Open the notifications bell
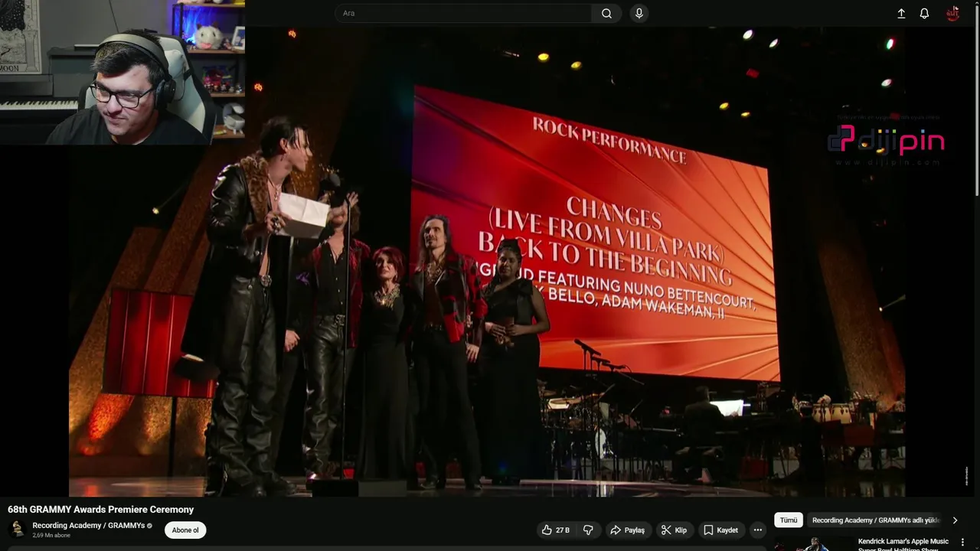The width and height of the screenshot is (980, 551). point(924,14)
